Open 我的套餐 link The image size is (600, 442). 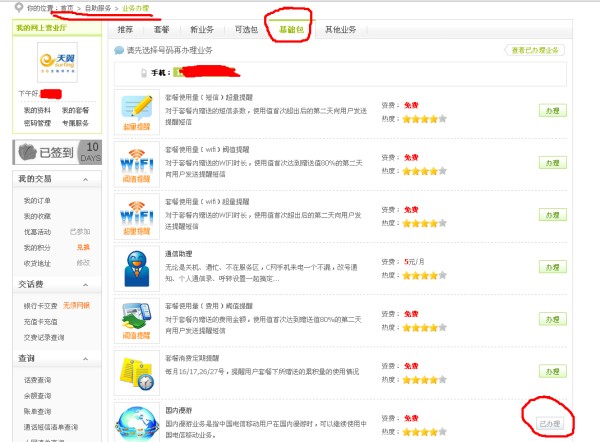pos(75,110)
